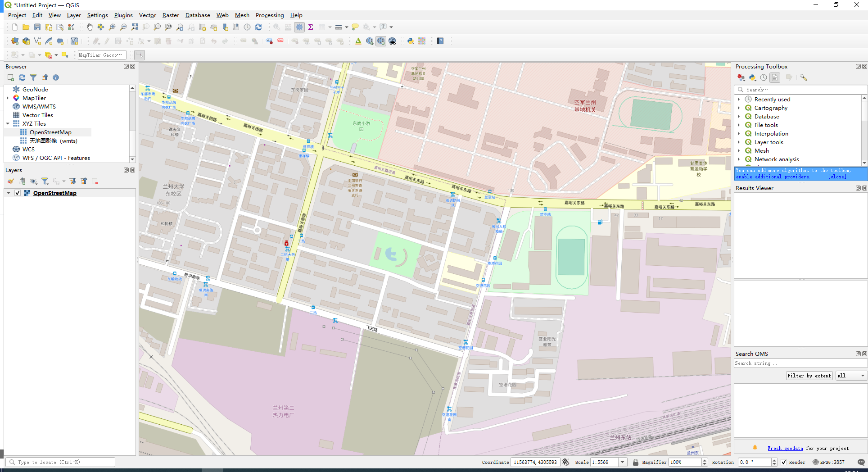The width and height of the screenshot is (868, 472).
Task: Open Layer Styling panel in Layers toolbar
Action: 10,181
